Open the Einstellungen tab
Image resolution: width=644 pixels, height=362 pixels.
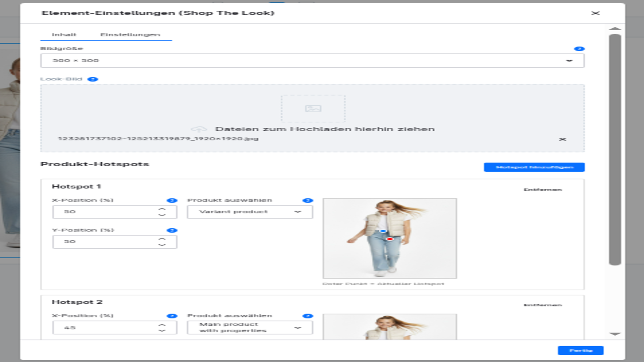coord(130,35)
